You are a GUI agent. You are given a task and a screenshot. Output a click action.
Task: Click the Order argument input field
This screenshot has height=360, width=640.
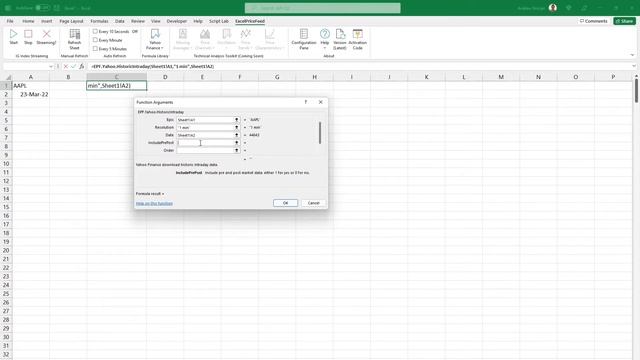[x=205, y=150]
